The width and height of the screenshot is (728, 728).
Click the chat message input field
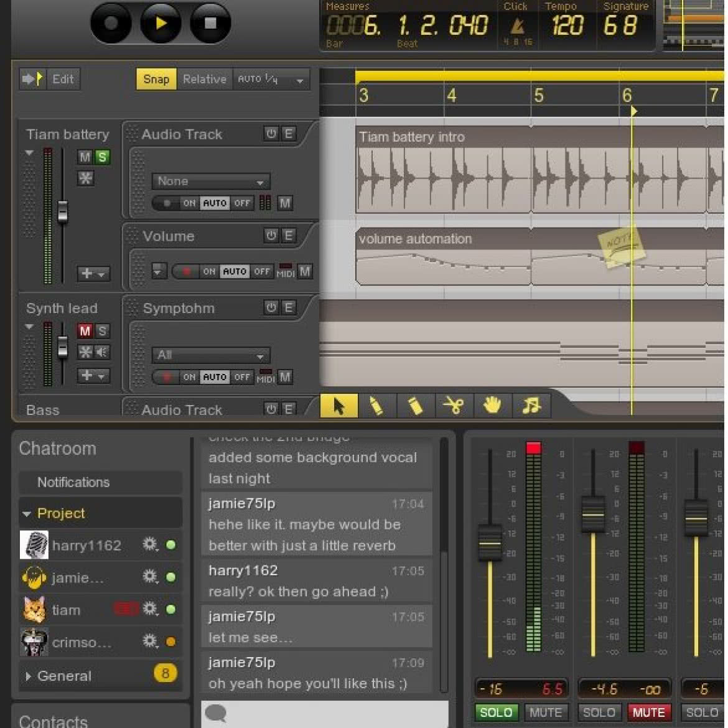click(325, 714)
